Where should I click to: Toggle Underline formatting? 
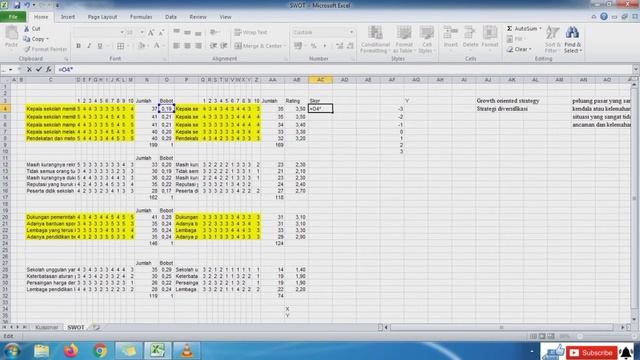(100, 46)
